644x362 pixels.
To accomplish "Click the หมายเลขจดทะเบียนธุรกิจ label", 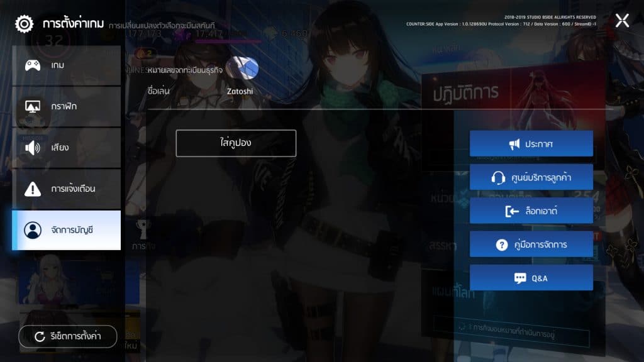I will (186, 70).
